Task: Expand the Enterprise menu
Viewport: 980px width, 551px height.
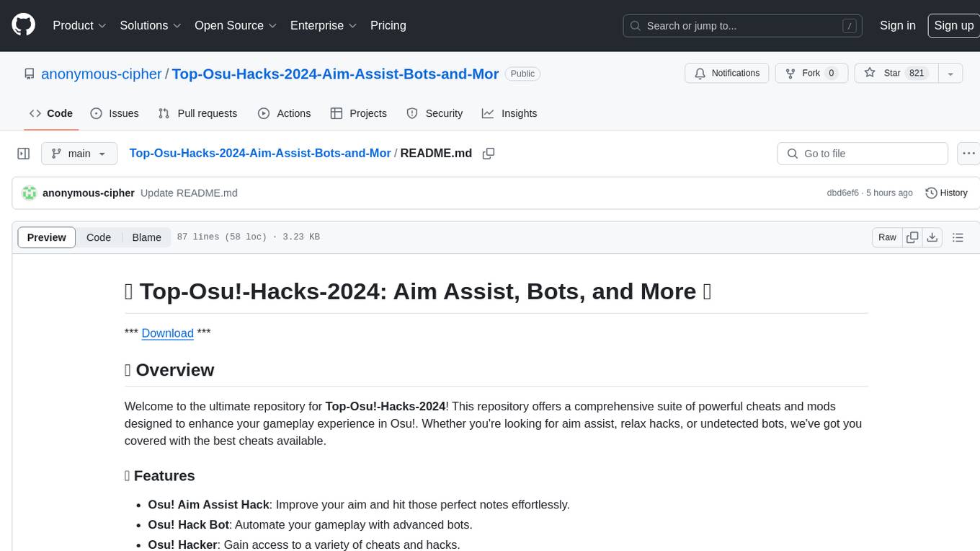Action: [324, 25]
